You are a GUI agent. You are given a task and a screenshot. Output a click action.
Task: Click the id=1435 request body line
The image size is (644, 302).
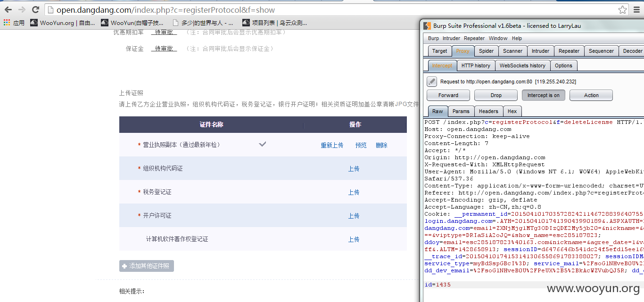pyautogui.click(x=438, y=285)
